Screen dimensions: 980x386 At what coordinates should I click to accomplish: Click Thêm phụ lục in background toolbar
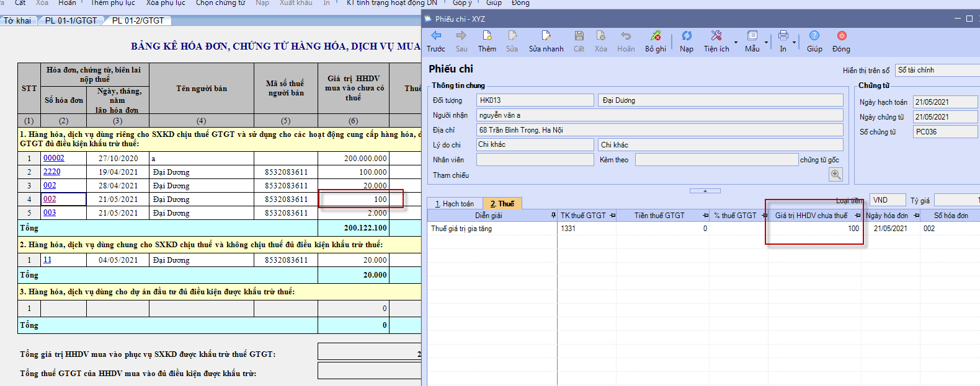coord(113,3)
